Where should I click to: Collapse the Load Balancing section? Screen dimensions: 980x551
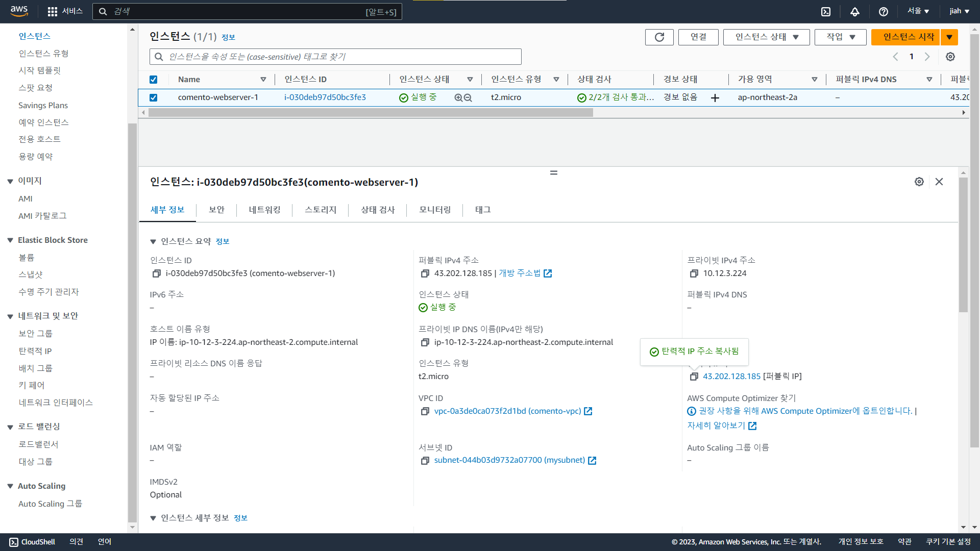(x=10, y=427)
